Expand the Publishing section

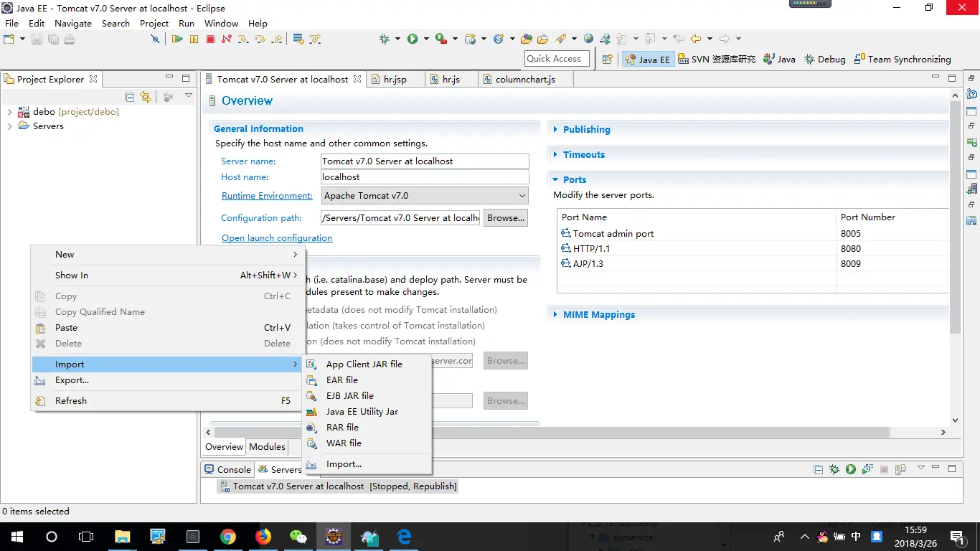[x=555, y=130]
